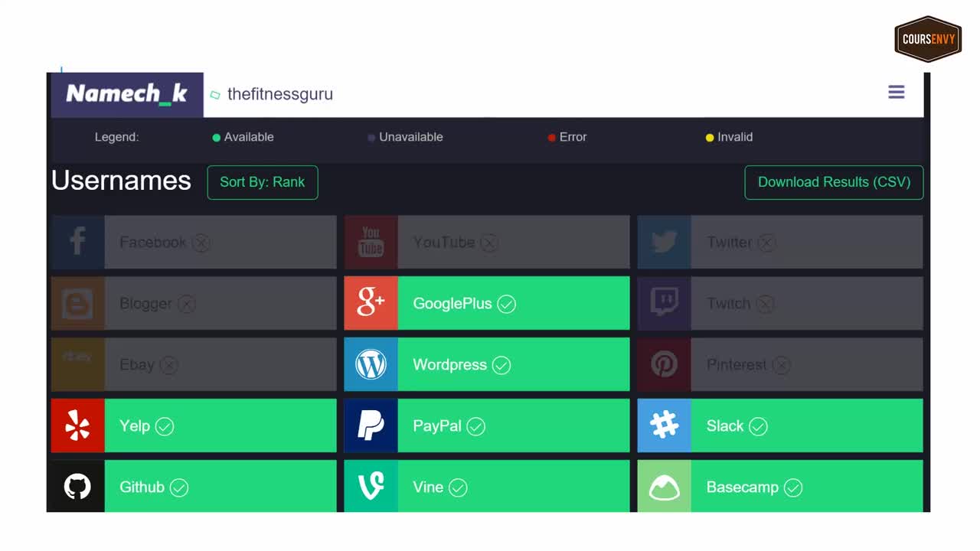
Task: Click the checkmark circle next to Basecamp
Action: [x=793, y=487]
